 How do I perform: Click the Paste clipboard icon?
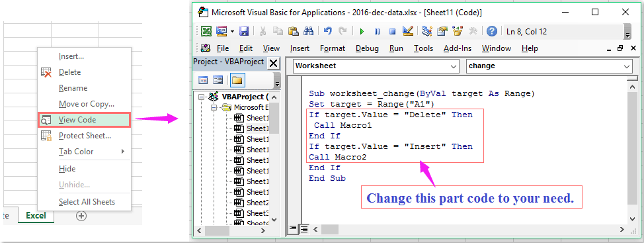tap(293, 31)
